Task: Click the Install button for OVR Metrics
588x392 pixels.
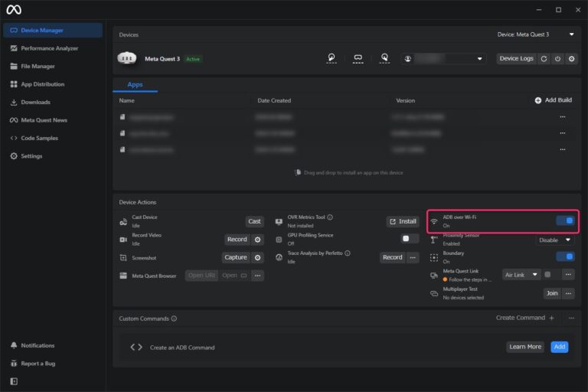Action: (403, 221)
